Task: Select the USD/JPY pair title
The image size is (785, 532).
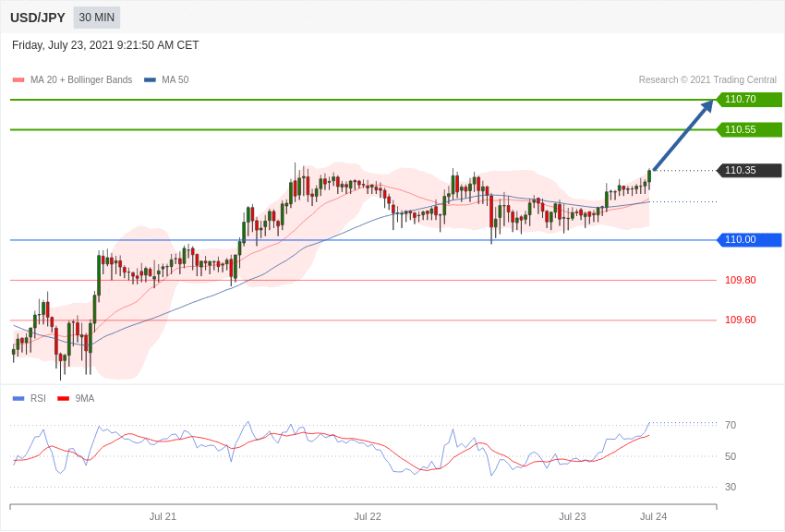Action: (x=38, y=18)
